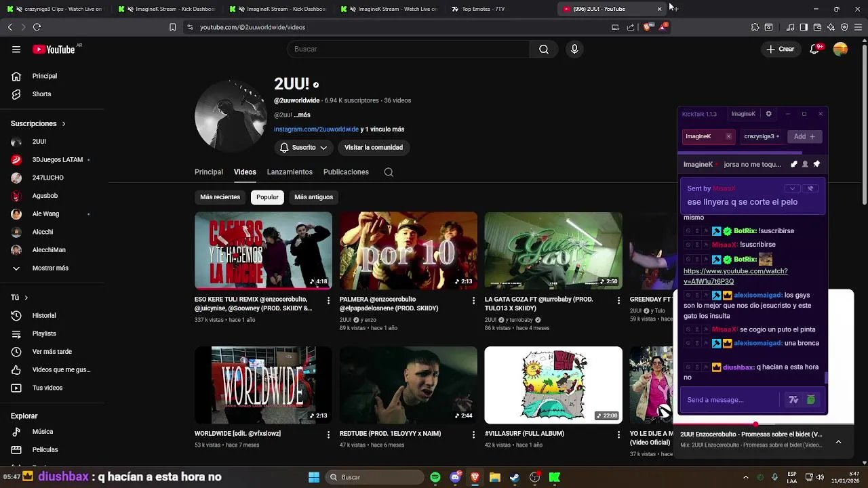Expand the Tú section

(x=19, y=298)
